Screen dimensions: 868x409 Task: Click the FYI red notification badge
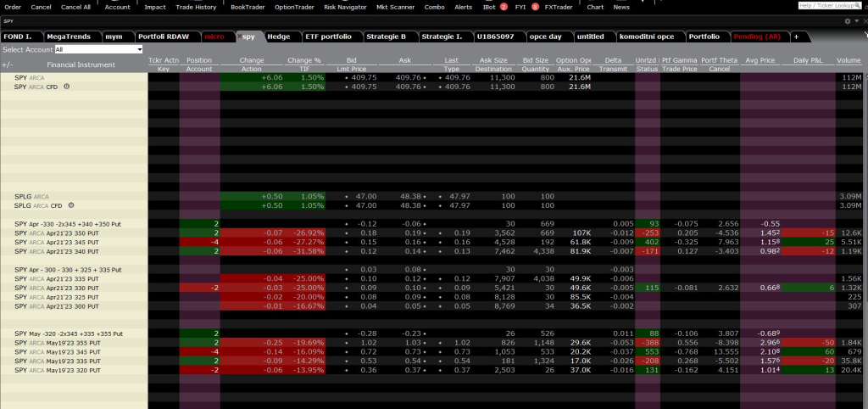tap(536, 7)
